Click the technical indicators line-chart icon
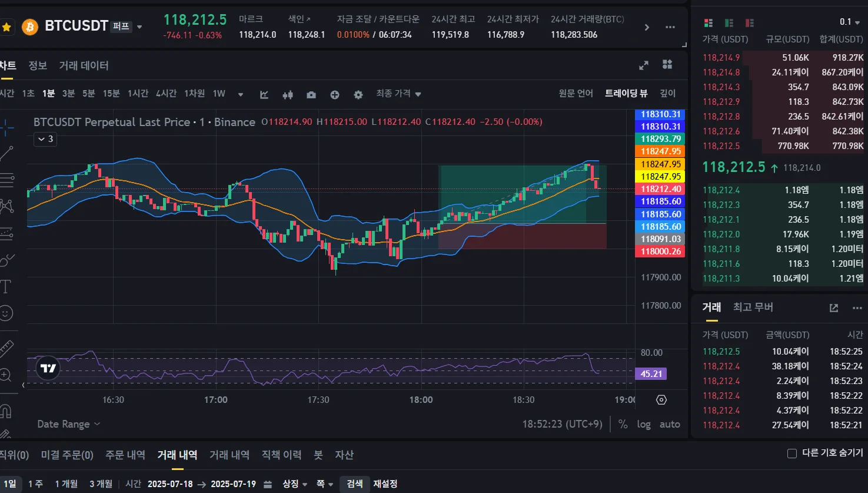This screenshot has height=493, width=868. click(264, 94)
